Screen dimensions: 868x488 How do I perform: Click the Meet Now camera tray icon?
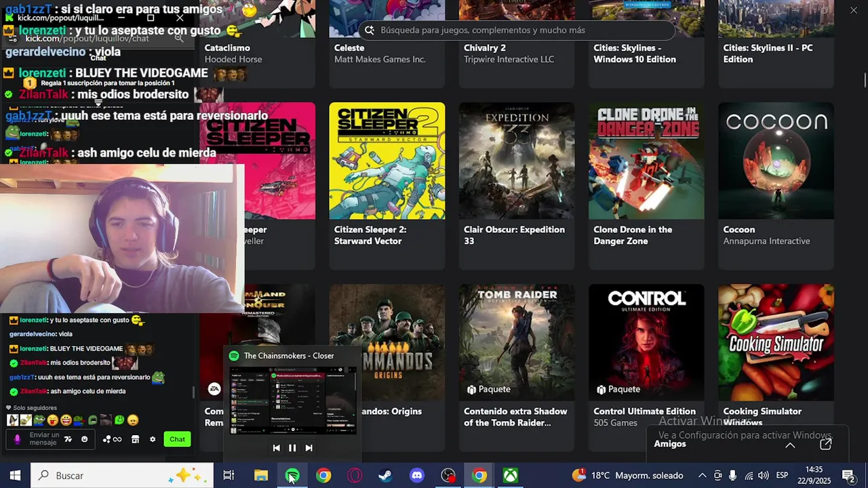click(x=717, y=476)
